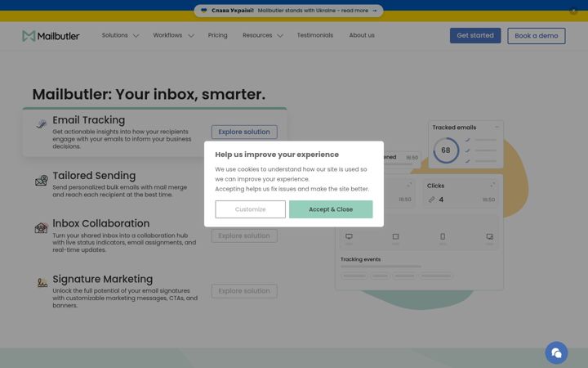Explore the Email Tracking solution
This screenshot has height=368, width=588.
tap(244, 132)
